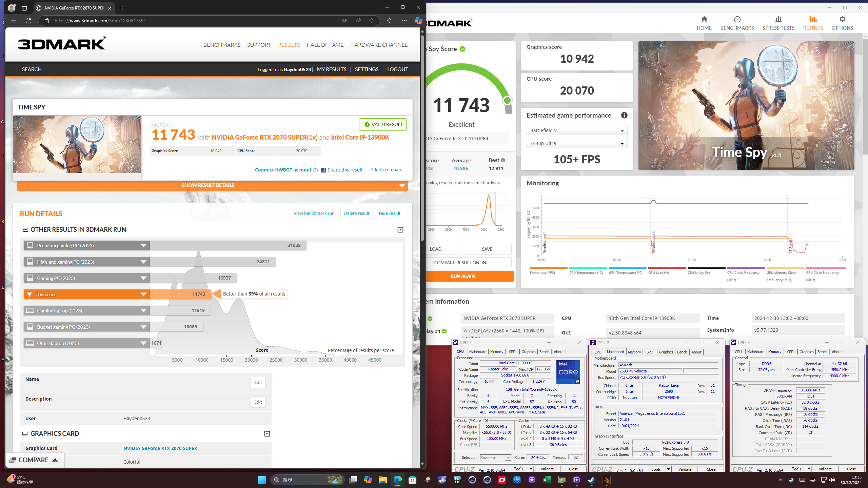Click Windows Start button
Screen dimensions: 868x488
pyautogui.click(x=262, y=480)
